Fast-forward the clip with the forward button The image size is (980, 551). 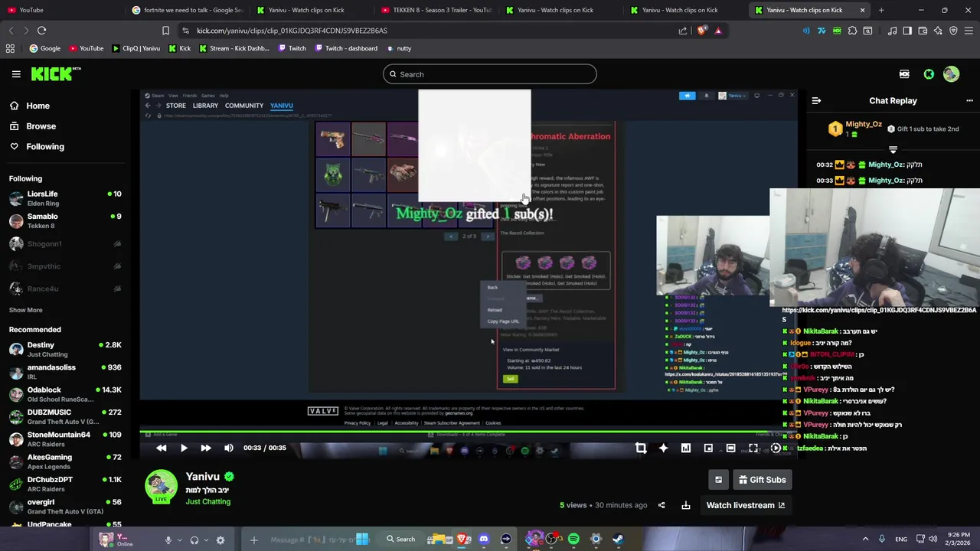[206, 448]
